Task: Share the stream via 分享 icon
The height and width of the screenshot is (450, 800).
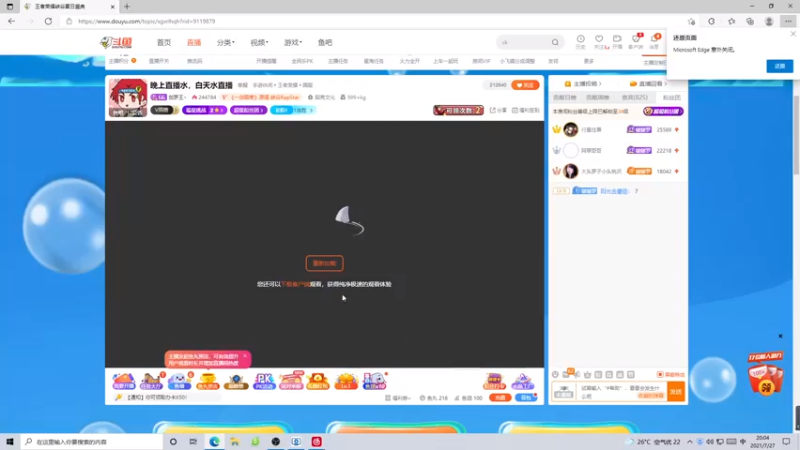Action: coord(498,110)
